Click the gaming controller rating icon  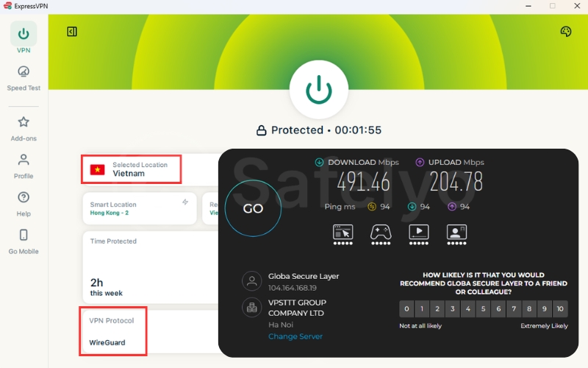[x=381, y=235]
